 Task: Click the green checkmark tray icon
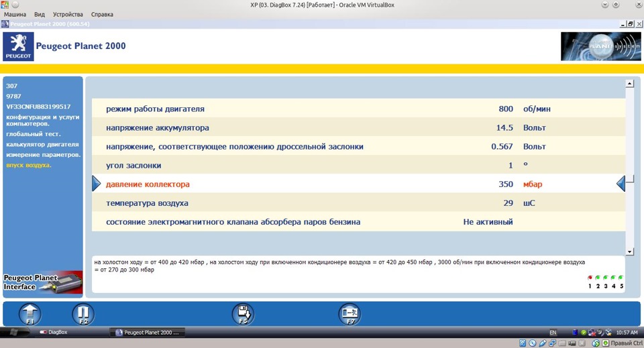click(584, 333)
